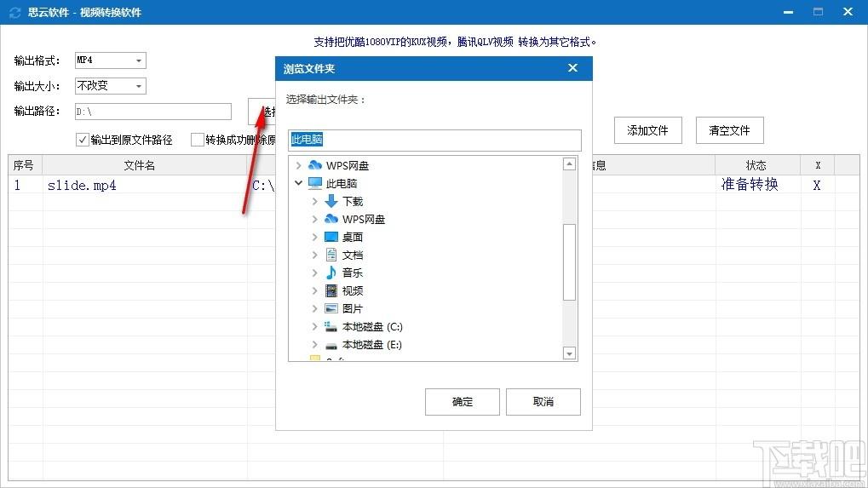Select the 本地磁盘 (C:) label
The image size is (868, 488).
pos(372,326)
